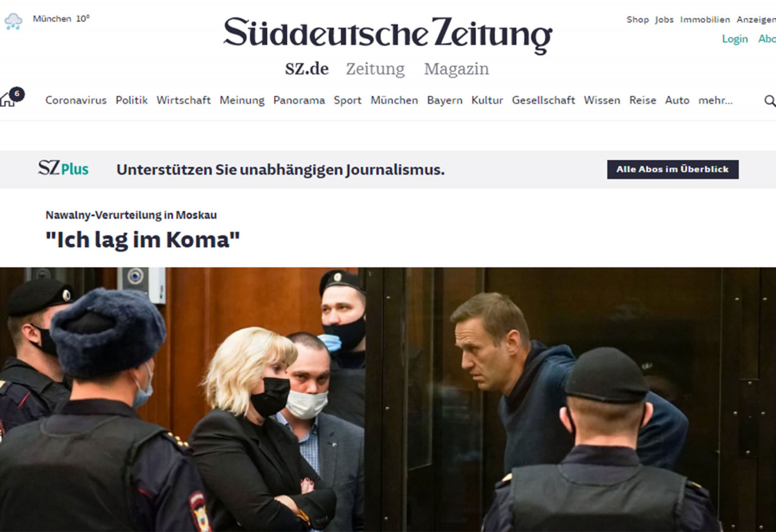Click the home icon with badge
This screenshot has width=776, height=532.
coord(12,97)
